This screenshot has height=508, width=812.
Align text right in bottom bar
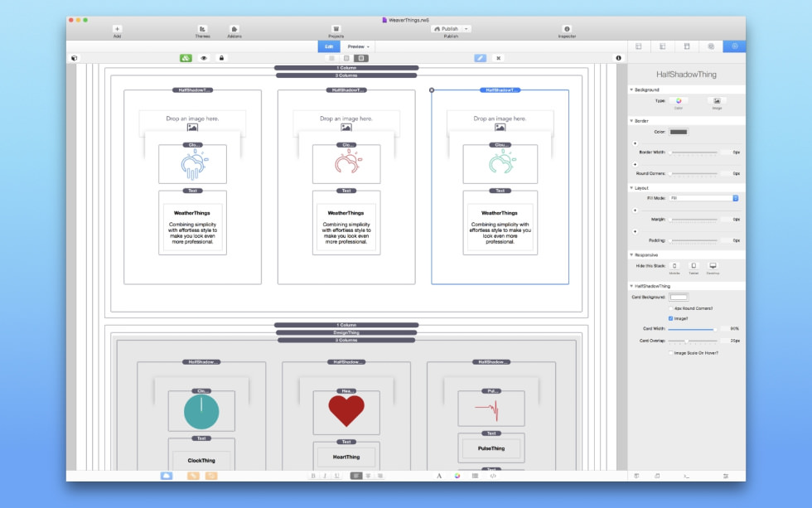click(380, 476)
